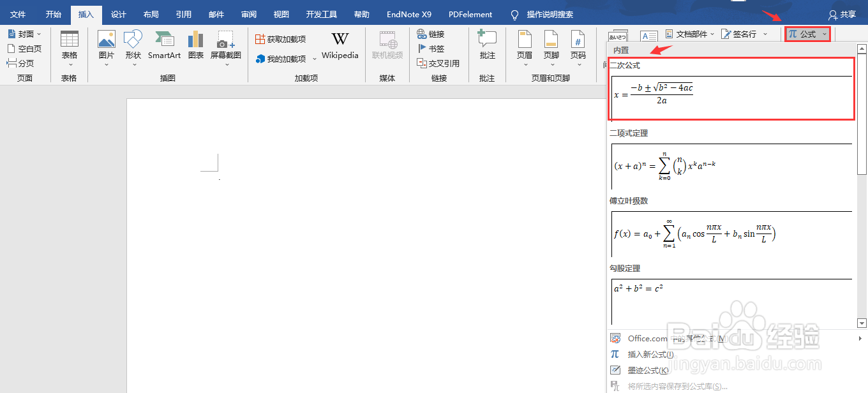The image size is (868, 393).
Task: Open the Shapes (形状) gallery
Action: click(133, 49)
